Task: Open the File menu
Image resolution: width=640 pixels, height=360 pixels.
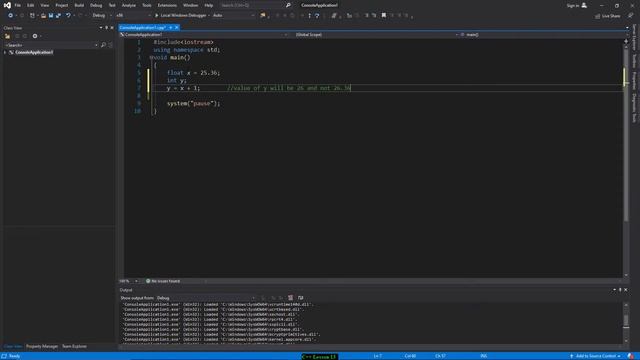Action: tap(18, 5)
